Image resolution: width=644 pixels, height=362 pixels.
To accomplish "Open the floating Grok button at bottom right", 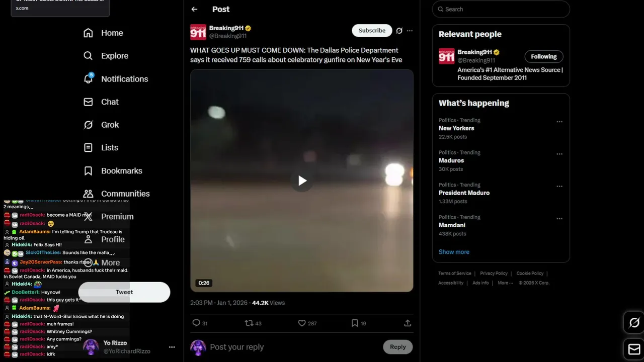I will [x=634, y=323].
